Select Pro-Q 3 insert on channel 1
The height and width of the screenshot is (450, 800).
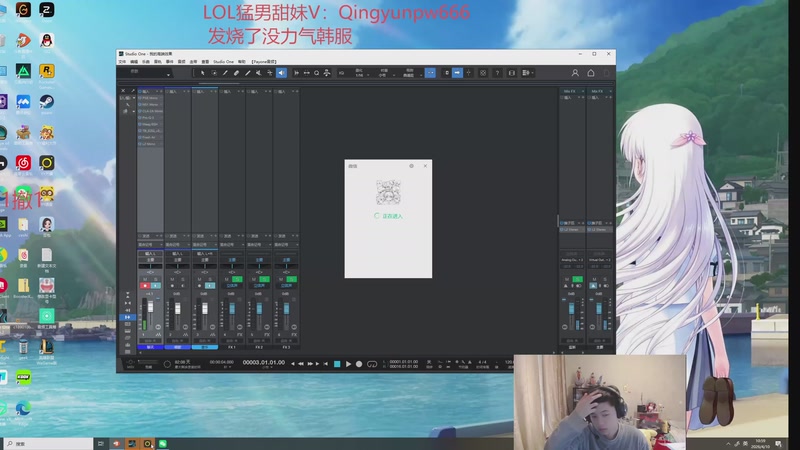[151, 117]
